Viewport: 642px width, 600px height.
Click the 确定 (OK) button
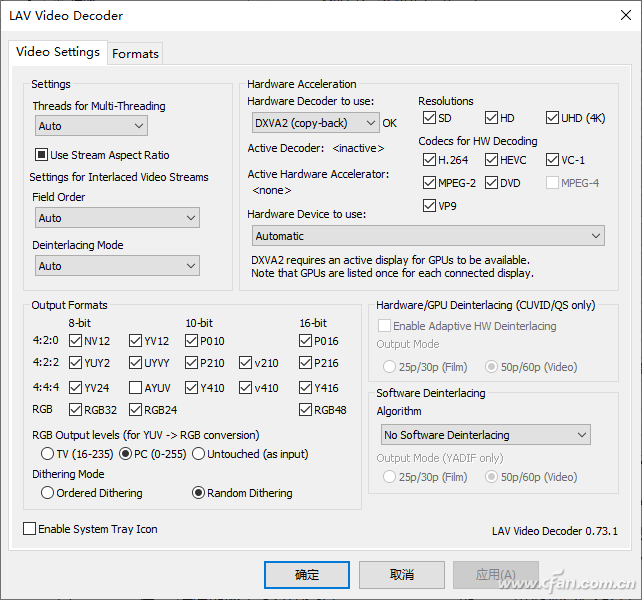point(307,575)
